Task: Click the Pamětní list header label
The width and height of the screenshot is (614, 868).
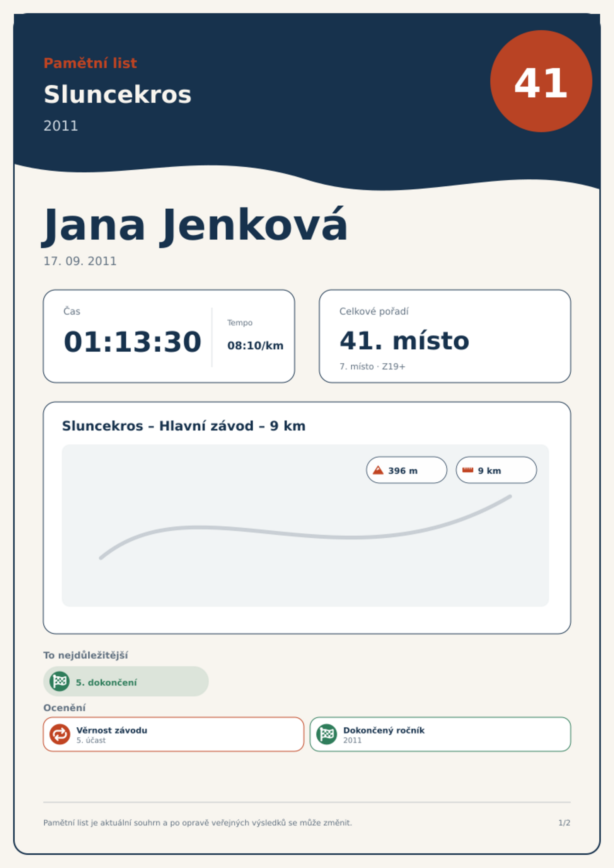Action: [90, 63]
